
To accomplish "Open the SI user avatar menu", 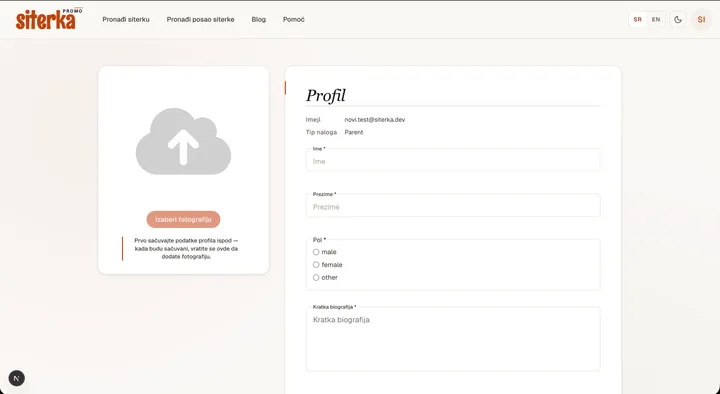I will [701, 19].
